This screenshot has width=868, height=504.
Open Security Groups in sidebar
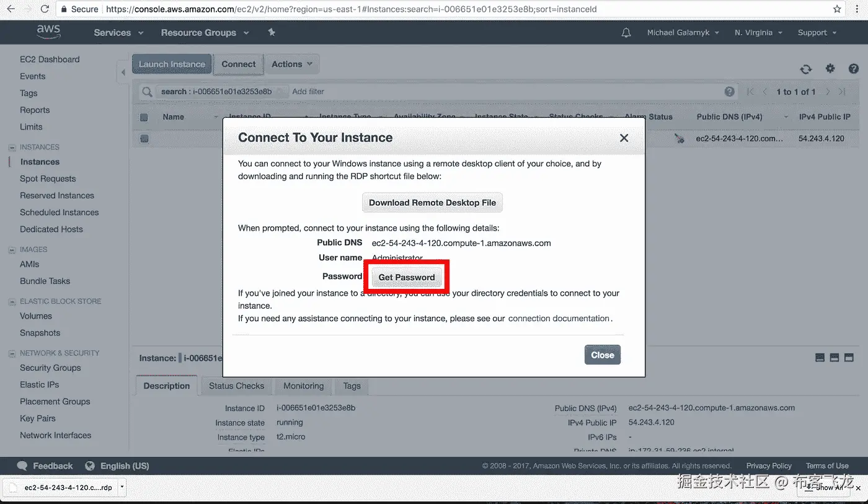tap(50, 368)
